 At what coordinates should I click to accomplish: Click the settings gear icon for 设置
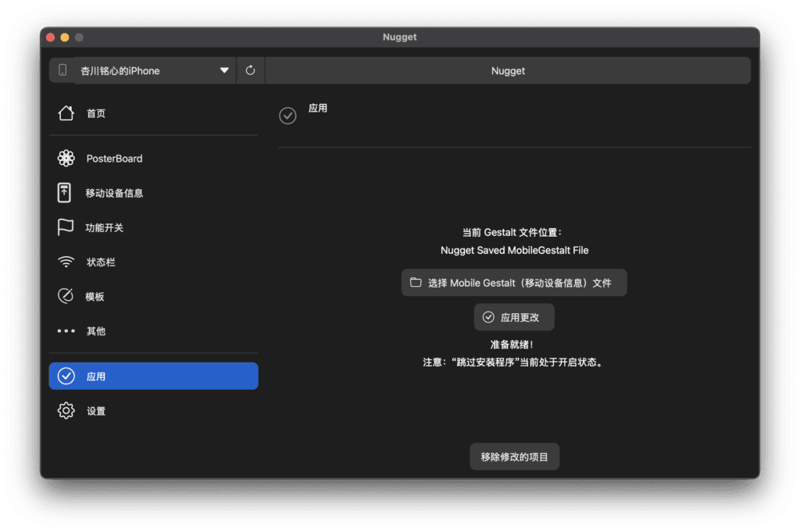[66, 410]
